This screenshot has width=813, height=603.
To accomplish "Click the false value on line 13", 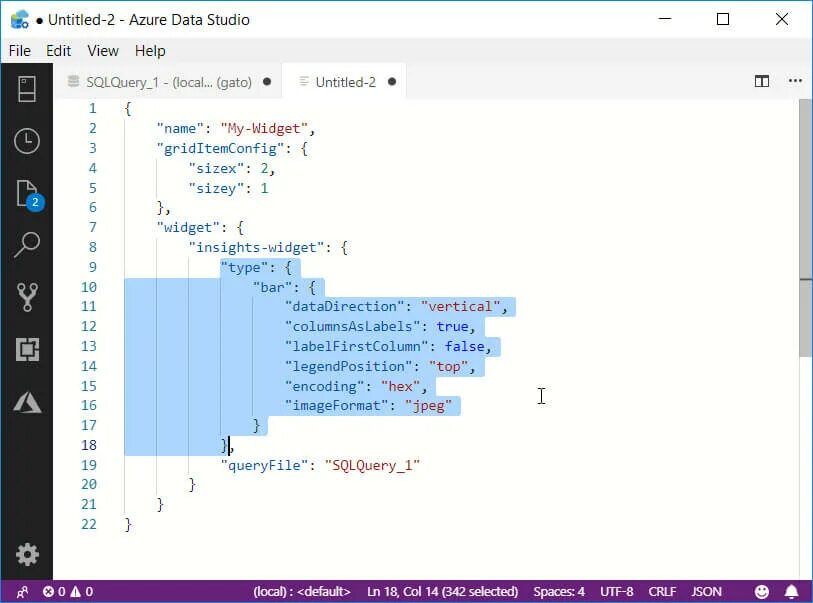I will point(465,346).
